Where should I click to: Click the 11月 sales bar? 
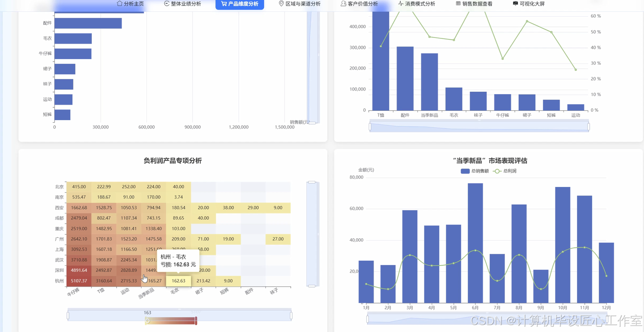click(584, 250)
